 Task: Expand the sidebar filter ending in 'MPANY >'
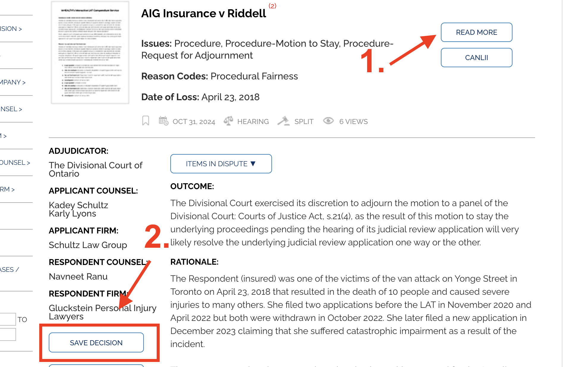pos(13,82)
